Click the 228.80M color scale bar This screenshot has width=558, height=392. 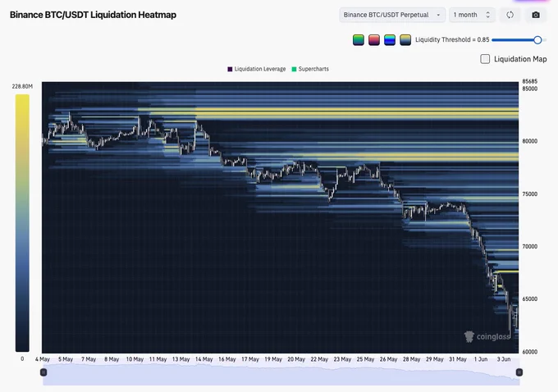click(22, 223)
